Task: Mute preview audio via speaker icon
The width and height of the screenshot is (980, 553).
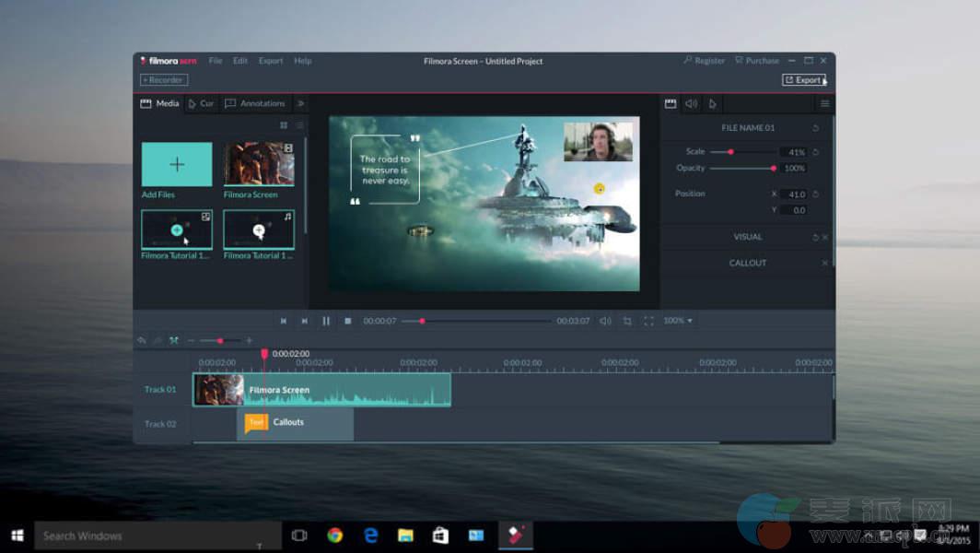Action: click(605, 321)
